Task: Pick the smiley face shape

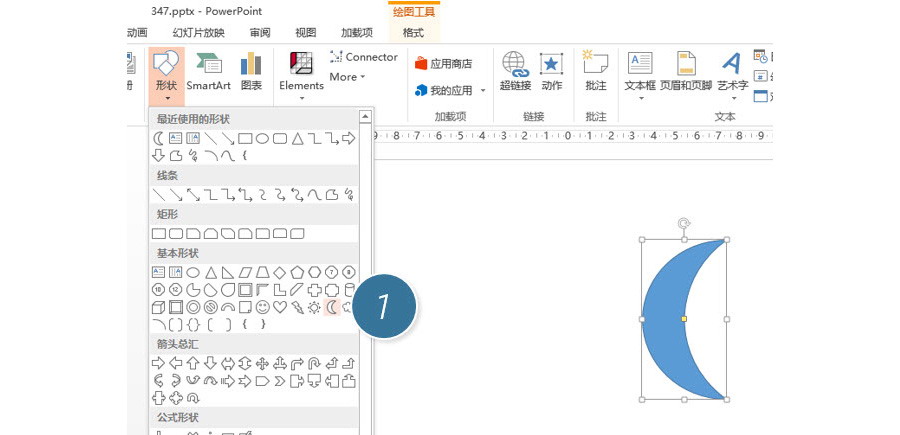Action: pos(263,307)
